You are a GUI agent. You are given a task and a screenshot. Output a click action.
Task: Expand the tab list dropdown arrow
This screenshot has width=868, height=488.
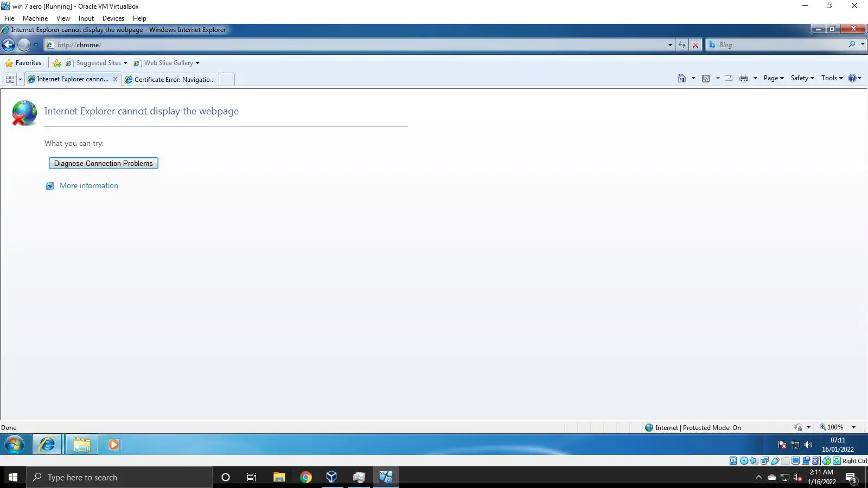[x=20, y=79]
